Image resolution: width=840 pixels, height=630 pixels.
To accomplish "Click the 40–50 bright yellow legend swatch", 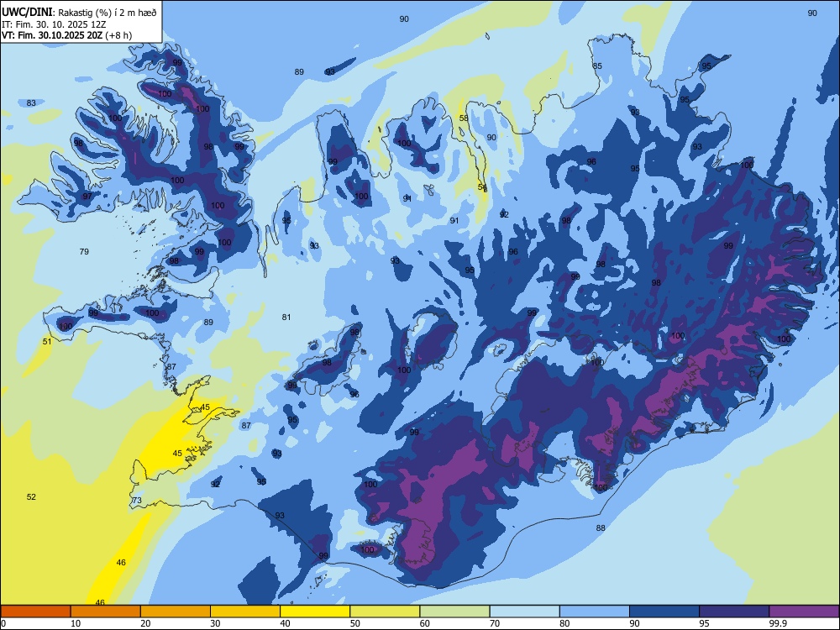I will (315, 612).
